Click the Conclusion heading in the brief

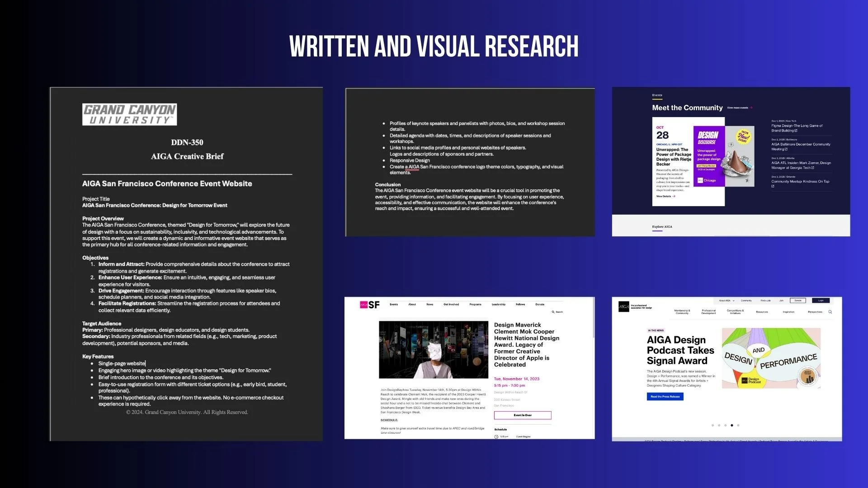click(387, 184)
